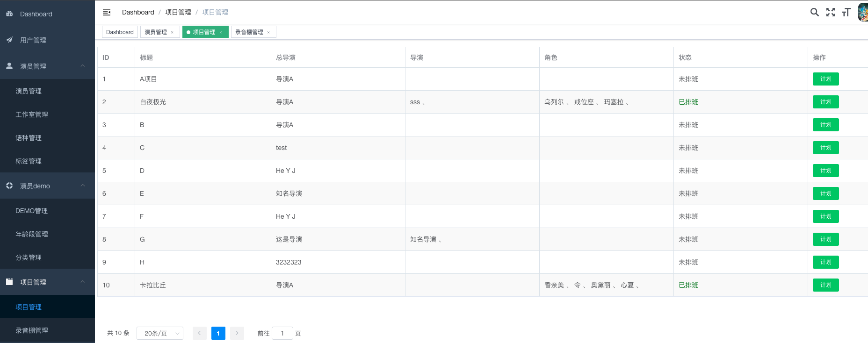Open 演员管理 submenu item
The image size is (868, 343).
(47, 91)
